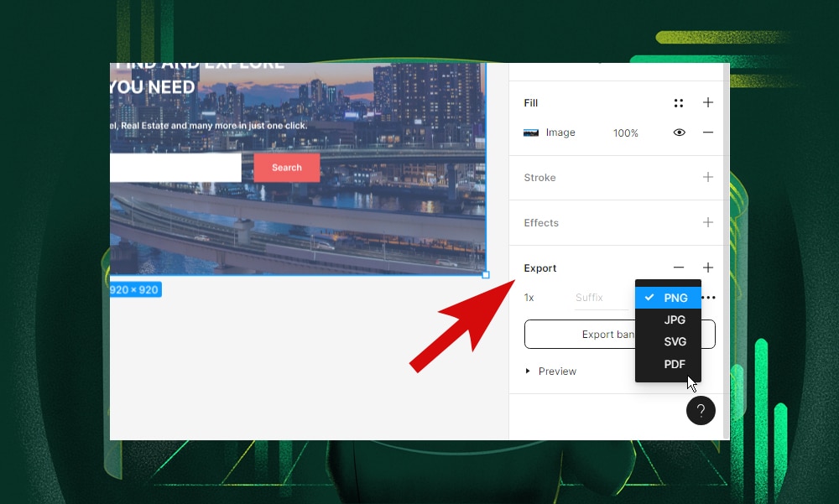Add a stroke using the plus icon

pyautogui.click(x=707, y=177)
